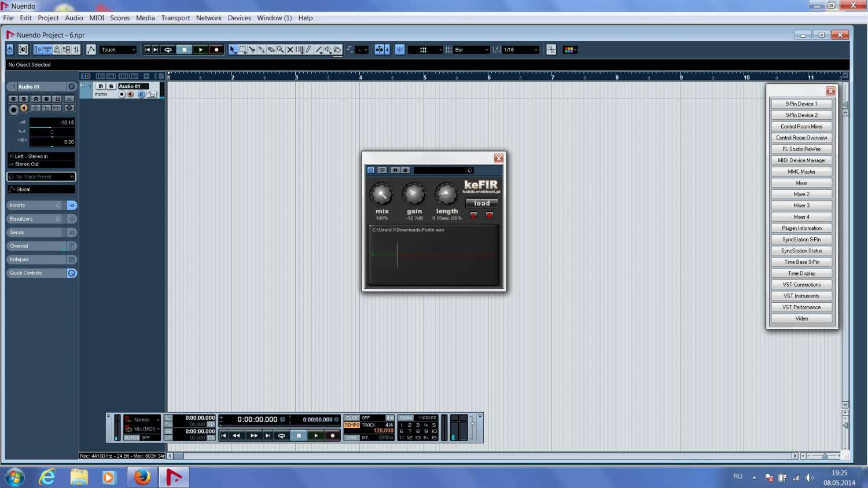Toggle record enable on Audio 01 track
868x488 pixels.
122,94
